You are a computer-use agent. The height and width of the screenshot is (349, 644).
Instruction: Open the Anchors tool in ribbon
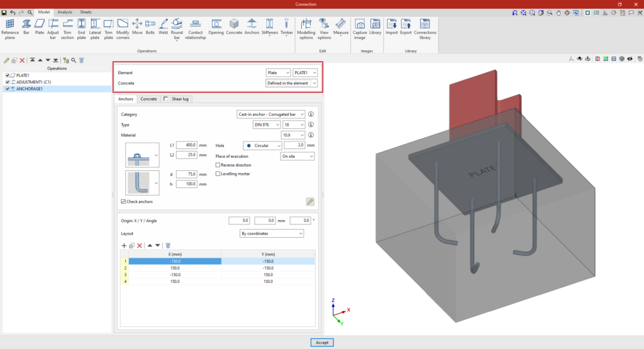coord(252,27)
